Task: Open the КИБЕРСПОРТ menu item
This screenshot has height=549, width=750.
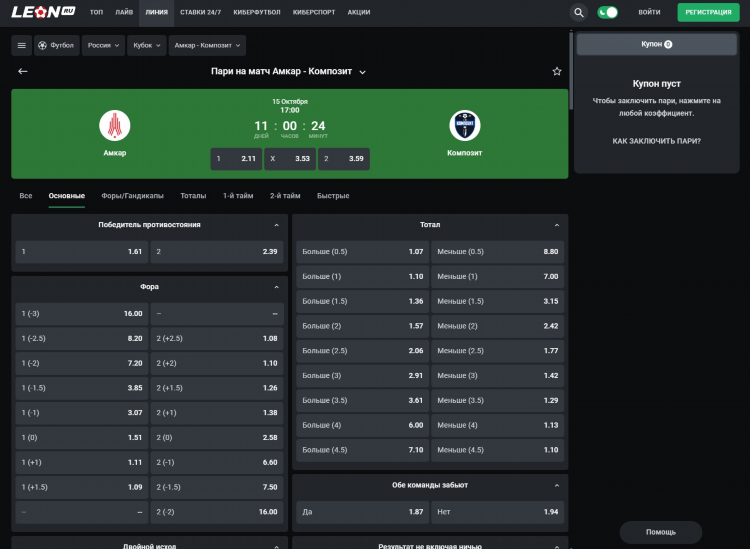Action: coord(314,12)
